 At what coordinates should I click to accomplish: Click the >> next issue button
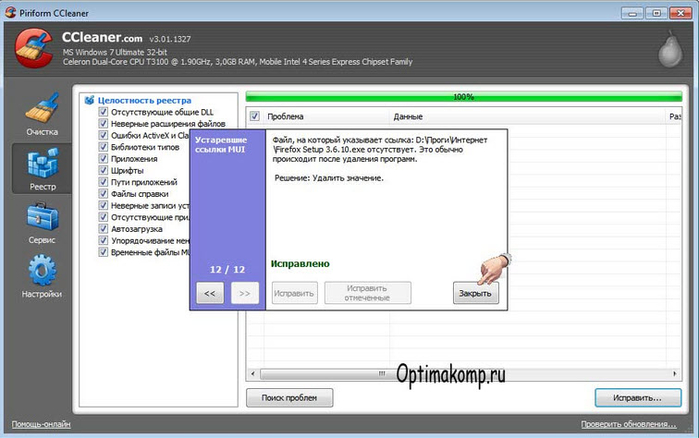[x=245, y=293]
